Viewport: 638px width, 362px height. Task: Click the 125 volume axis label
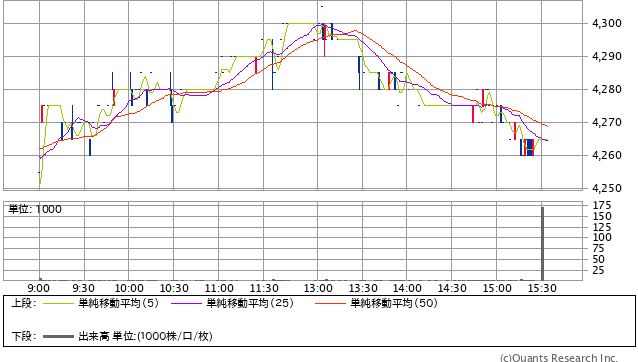pyautogui.click(x=602, y=227)
